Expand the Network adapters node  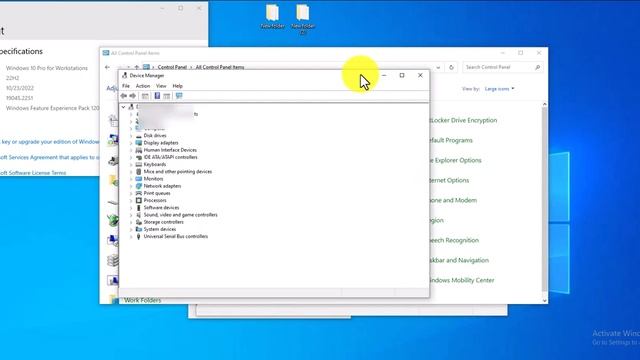pos(131,186)
